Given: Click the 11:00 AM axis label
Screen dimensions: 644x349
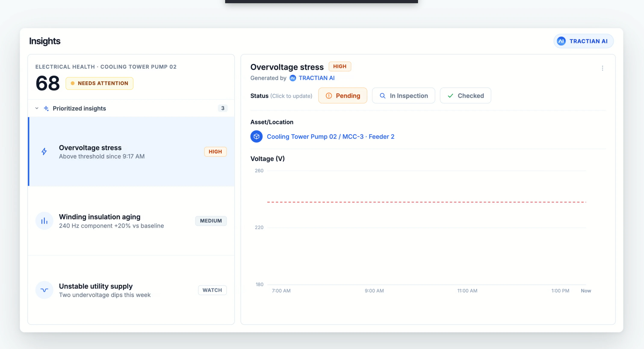Looking at the screenshot, I should 467,291.
